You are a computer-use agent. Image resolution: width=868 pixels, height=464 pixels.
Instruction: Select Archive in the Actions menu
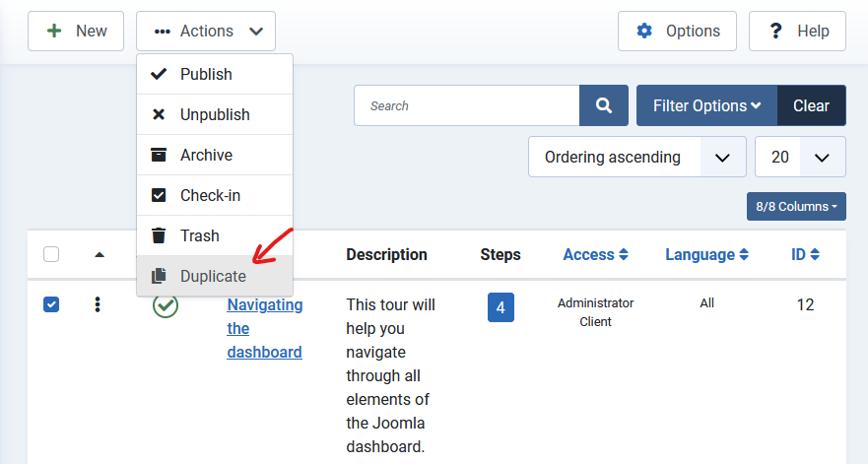(206, 155)
